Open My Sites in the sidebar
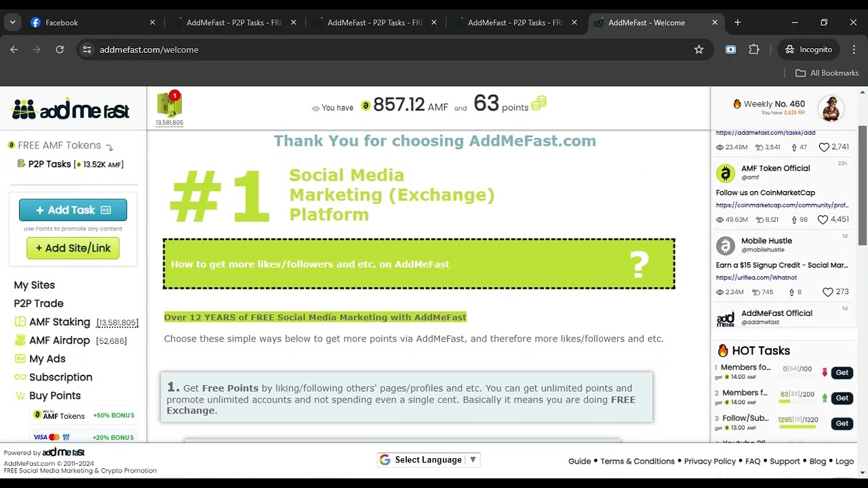This screenshot has height=488, width=868. point(35,285)
